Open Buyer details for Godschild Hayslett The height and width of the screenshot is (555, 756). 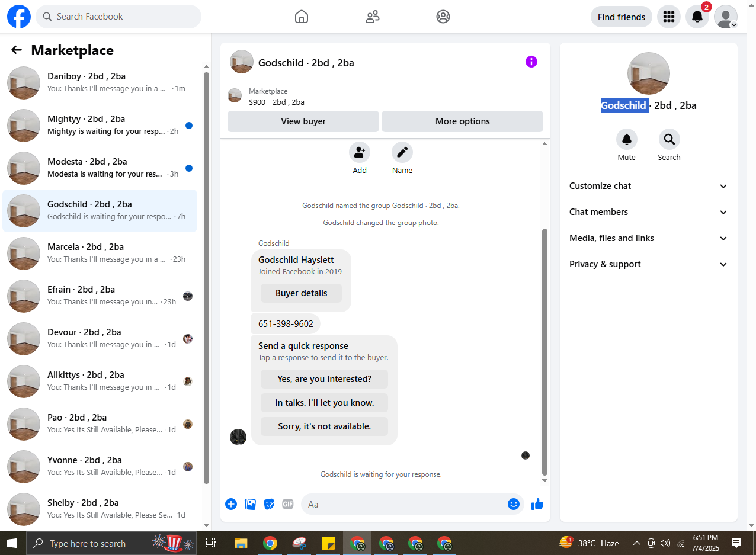(302, 293)
